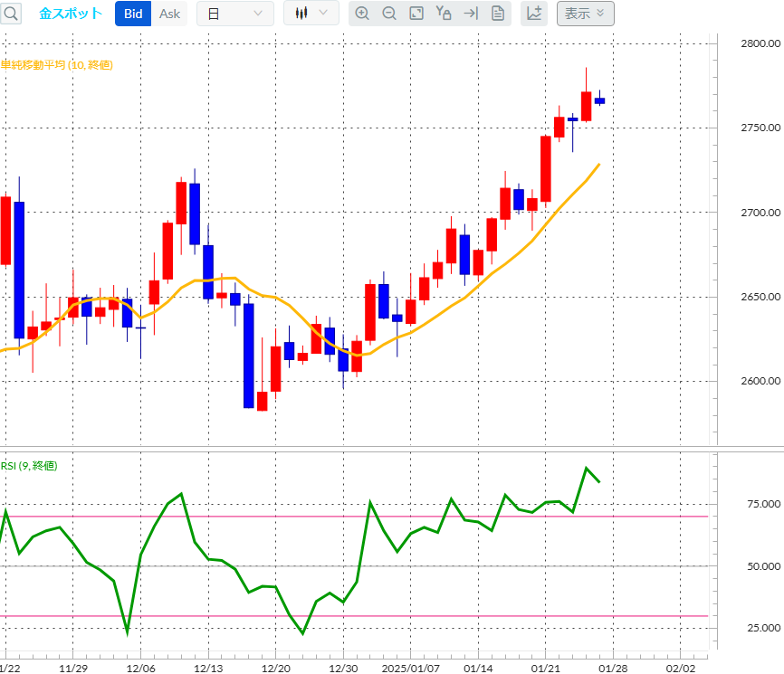
Task: Expand the 表示 display menu
Action: coord(586,14)
